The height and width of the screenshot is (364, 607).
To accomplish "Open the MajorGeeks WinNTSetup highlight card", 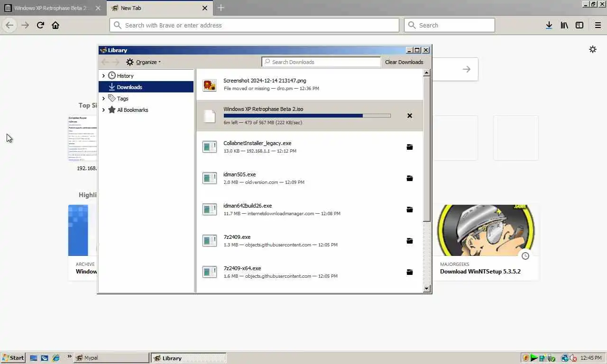I will [486, 242].
